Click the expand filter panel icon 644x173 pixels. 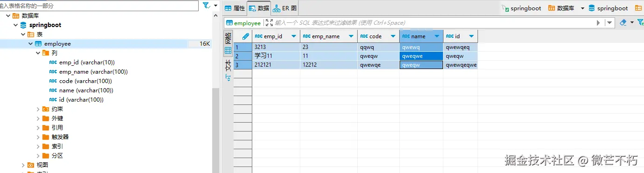point(269,22)
